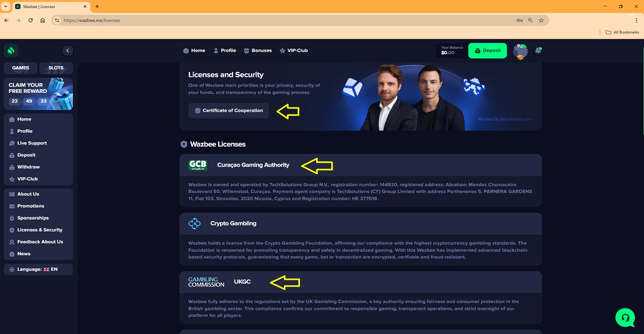This screenshot has height=334, width=644.
Task: Click the GCB Curaçao certificate logo
Action: pyautogui.click(x=197, y=165)
